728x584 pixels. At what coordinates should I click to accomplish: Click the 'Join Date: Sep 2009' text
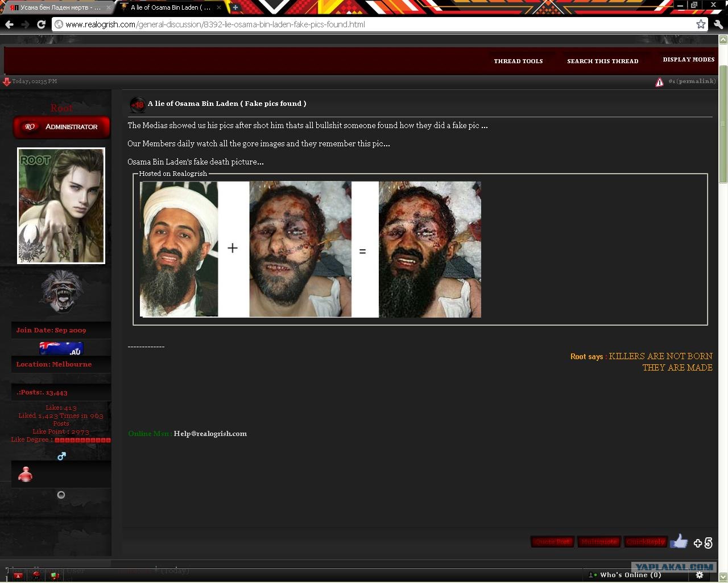pyautogui.click(x=51, y=330)
